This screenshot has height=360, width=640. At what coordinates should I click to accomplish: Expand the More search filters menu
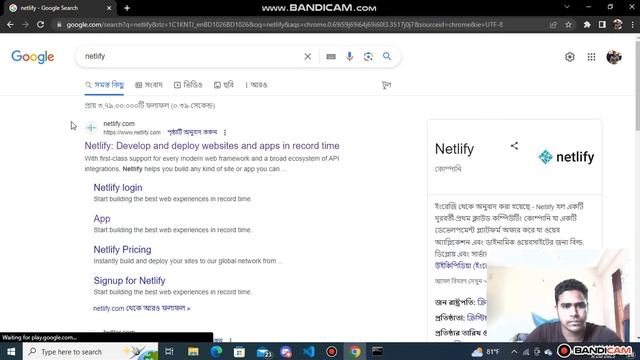pos(256,85)
